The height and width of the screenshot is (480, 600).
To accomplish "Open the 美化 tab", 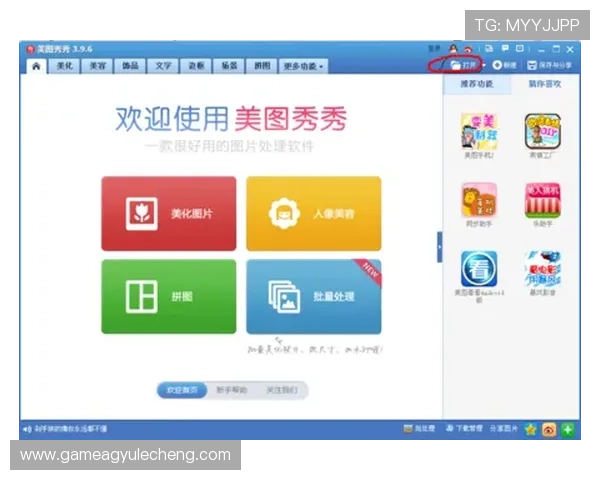I will point(65,66).
